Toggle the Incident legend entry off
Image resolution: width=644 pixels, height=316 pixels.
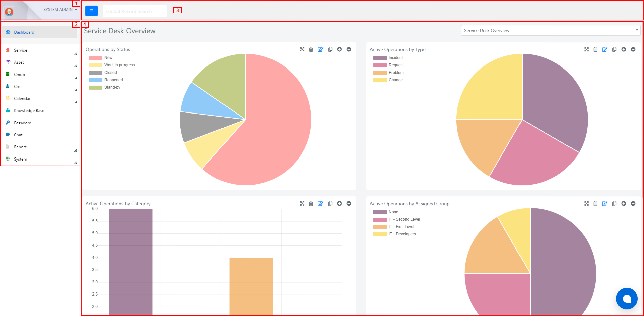(388, 58)
